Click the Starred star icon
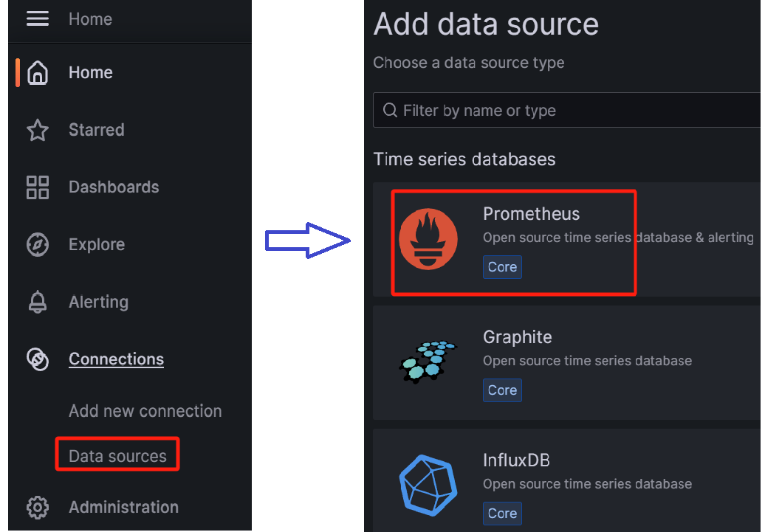The image size is (765, 532). click(x=38, y=130)
